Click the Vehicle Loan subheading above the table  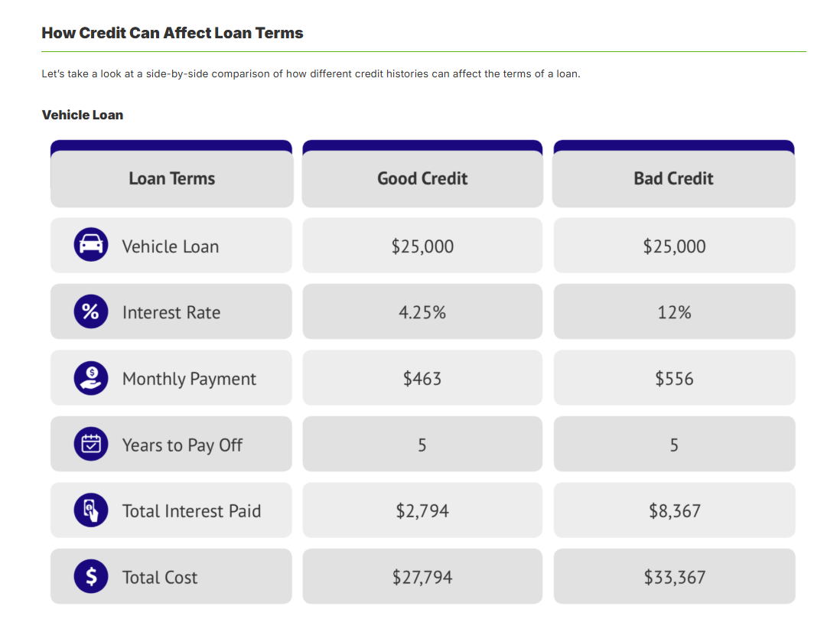pyautogui.click(x=82, y=116)
